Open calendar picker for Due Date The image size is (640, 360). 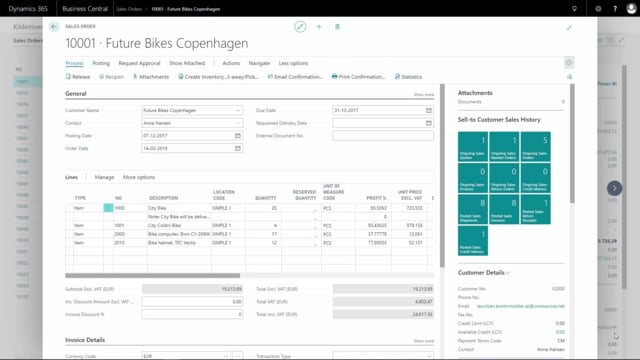tap(429, 110)
